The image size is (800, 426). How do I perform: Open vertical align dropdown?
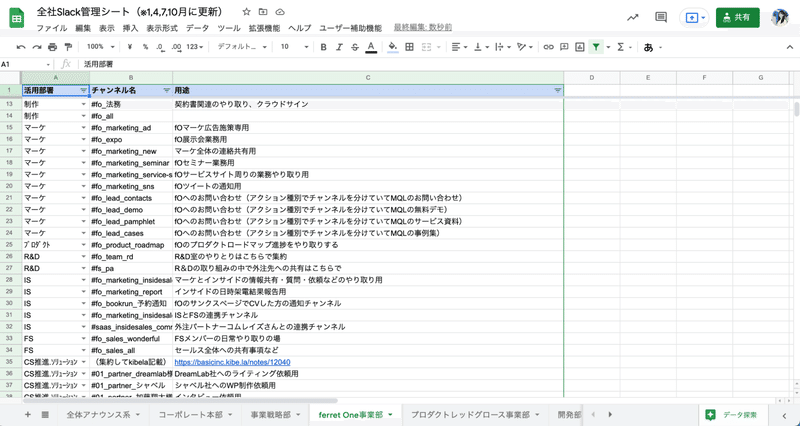pyautogui.click(x=481, y=47)
